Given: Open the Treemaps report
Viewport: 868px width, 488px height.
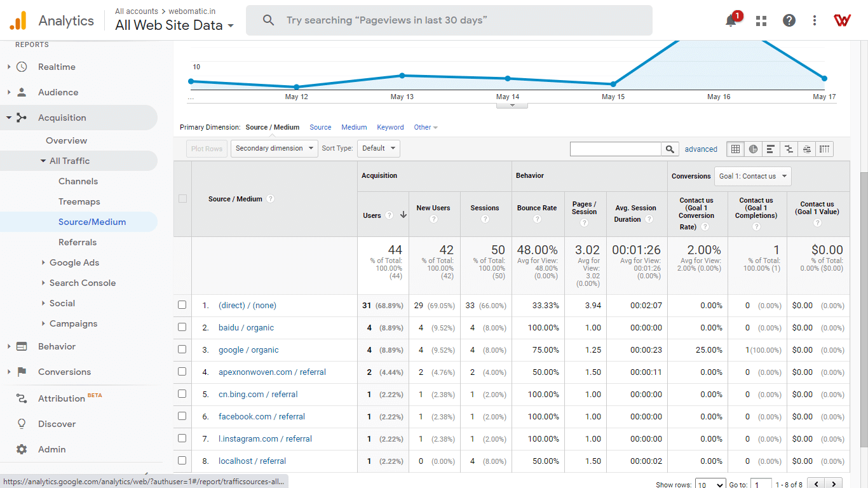Looking at the screenshot, I should [79, 201].
